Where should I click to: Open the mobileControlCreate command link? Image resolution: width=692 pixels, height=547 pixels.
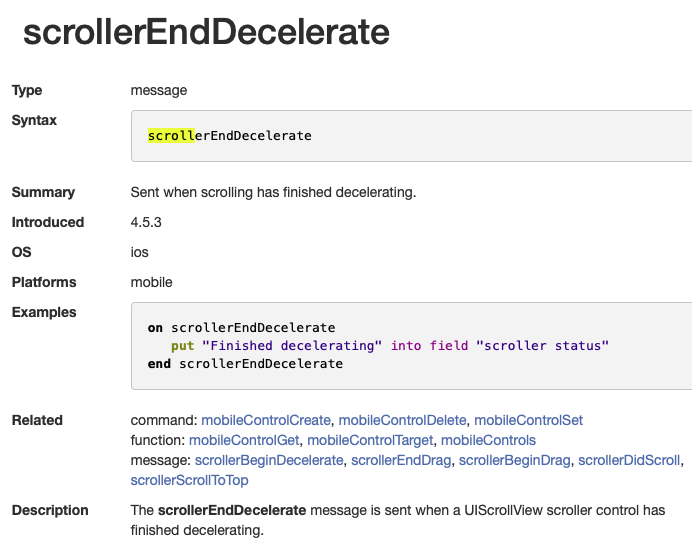point(267,420)
